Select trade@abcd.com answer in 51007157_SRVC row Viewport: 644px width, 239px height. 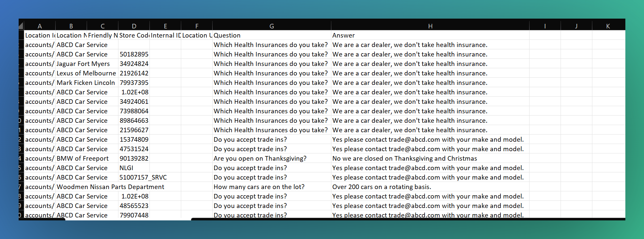pyautogui.click(x=430, y=177)
